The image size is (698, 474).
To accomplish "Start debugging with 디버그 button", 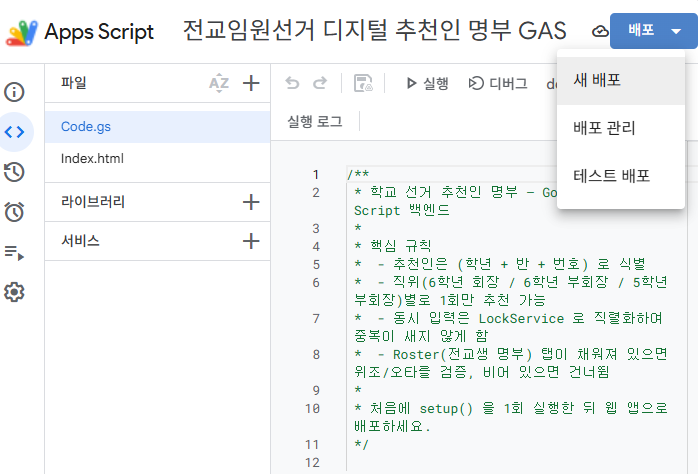I will 498,83.
